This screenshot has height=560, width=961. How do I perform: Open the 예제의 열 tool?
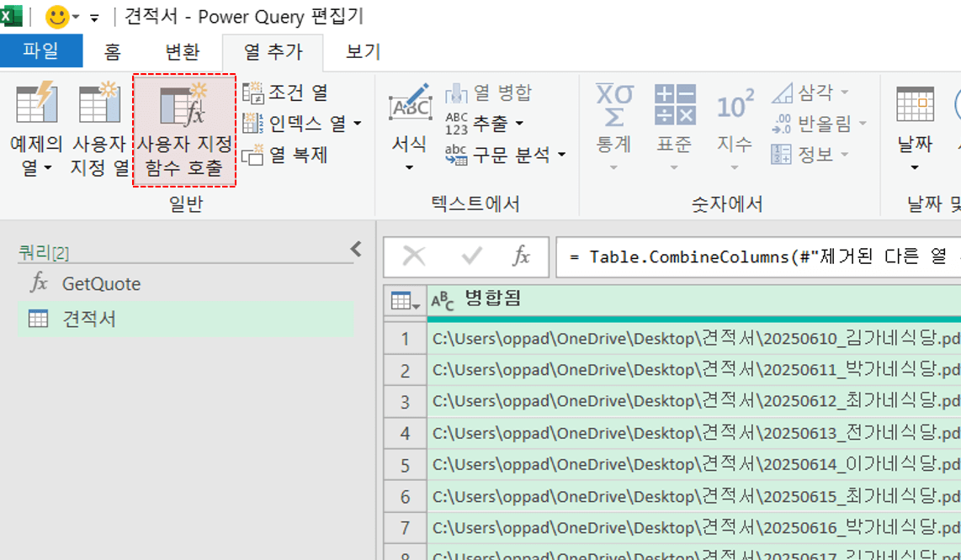35,105
